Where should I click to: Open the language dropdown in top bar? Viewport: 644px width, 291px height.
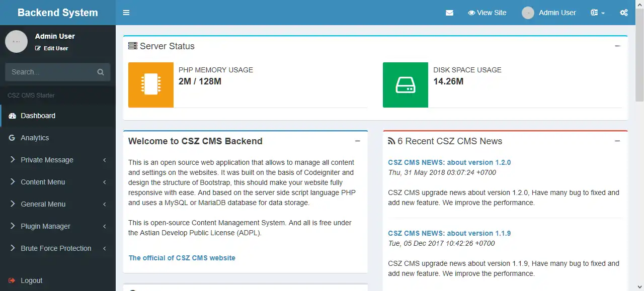pos(598,13)
